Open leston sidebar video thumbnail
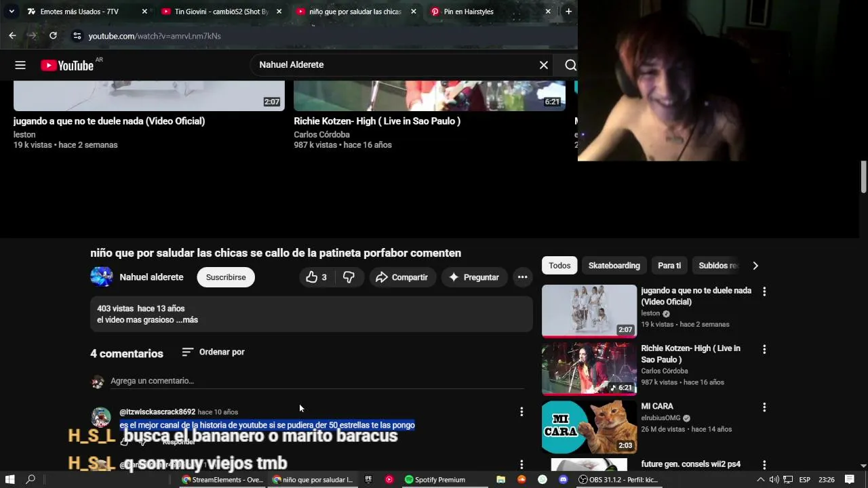This screenshot has height=488, width=868. [589, 310]
